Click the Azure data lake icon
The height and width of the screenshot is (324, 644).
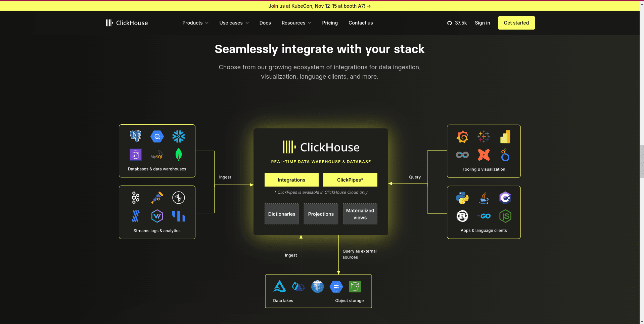[279, 287]
